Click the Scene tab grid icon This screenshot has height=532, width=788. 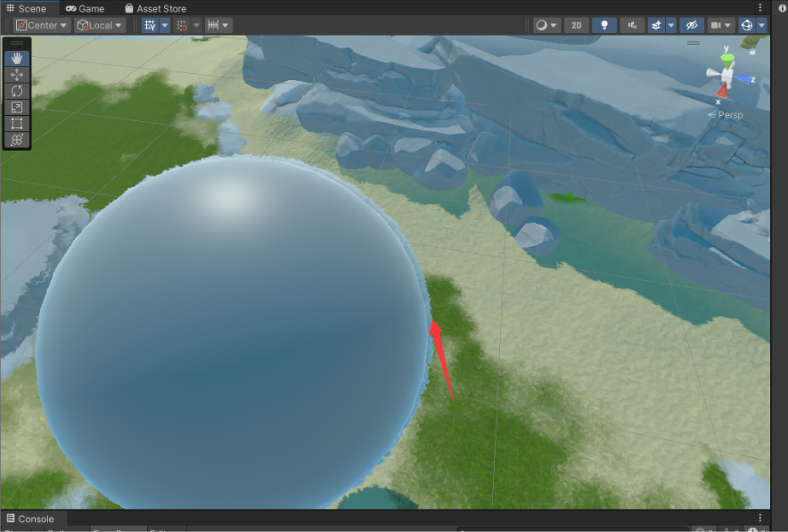(10, 8)
